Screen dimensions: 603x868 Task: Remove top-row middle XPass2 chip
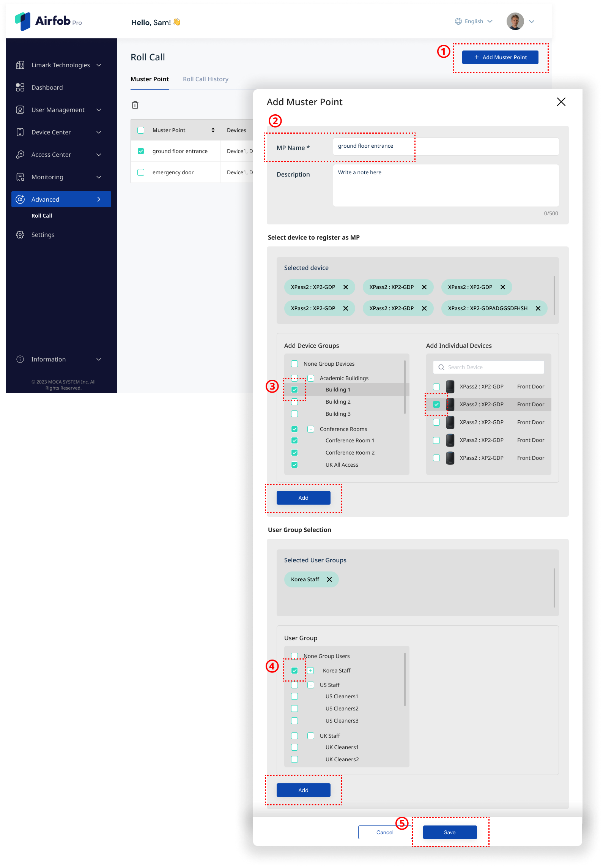point(424,287)
